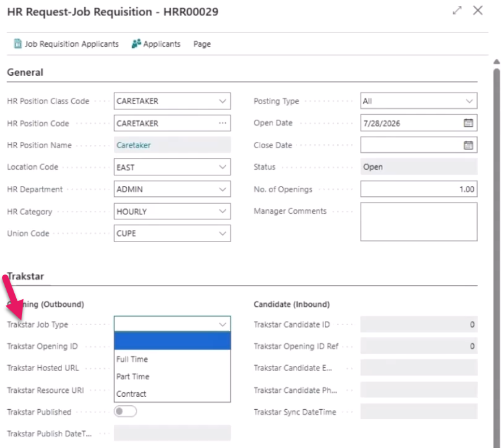Click the Trakstar Sync DateTime field
Viewport: 501px width, 448px height.
pos(419,412)
